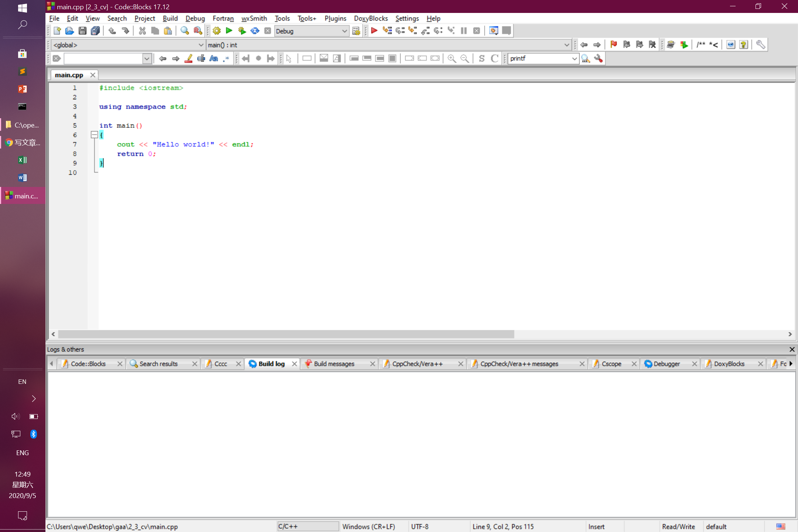Viewport: 798px width, 532px height.
Task: Toggle Match case (Aa) search option
Action: coord(214,58)
